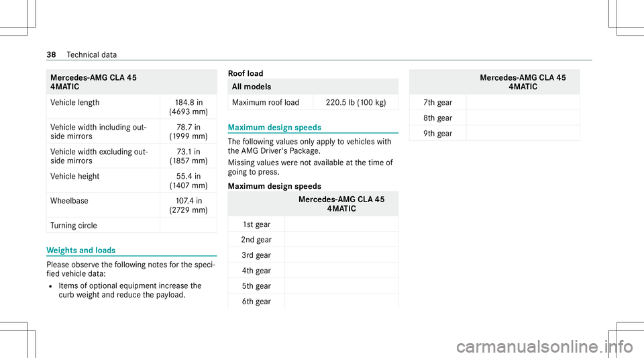Click the page number 38
Image resolution: width=644 pixels, height=358 pixels.
pyautogui.click(x=51, y=54)
